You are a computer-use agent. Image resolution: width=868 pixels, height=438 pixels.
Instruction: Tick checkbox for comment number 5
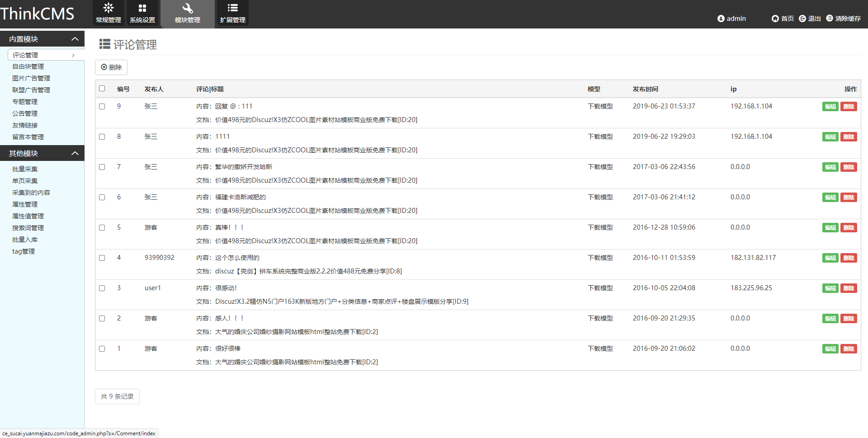(102, 228)
